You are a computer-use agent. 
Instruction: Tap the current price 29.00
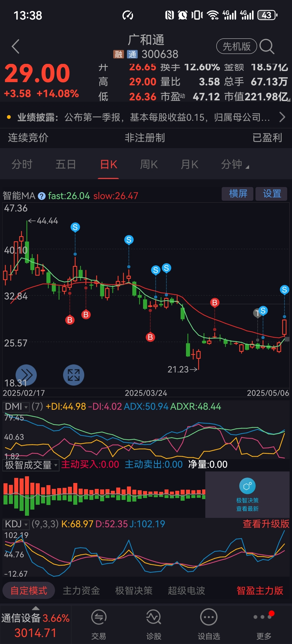coord(37,73)
